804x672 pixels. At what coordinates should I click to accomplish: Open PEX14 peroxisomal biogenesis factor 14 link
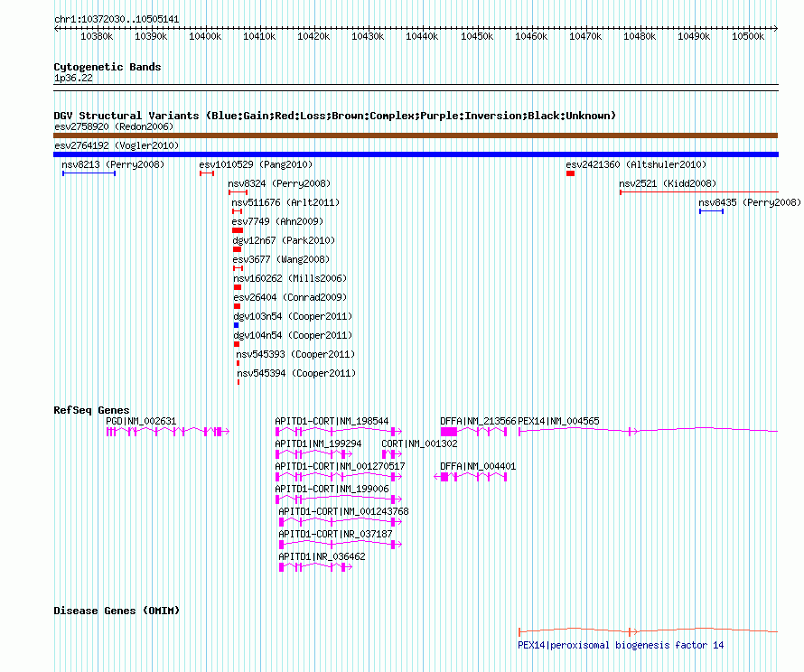[x=621, y=645]
